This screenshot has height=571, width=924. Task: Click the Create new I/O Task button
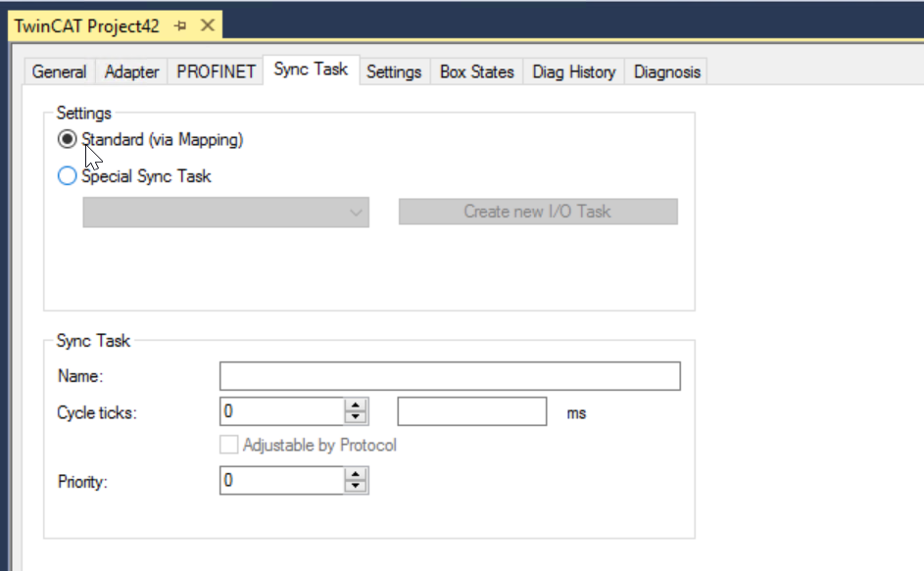[538, 212]
